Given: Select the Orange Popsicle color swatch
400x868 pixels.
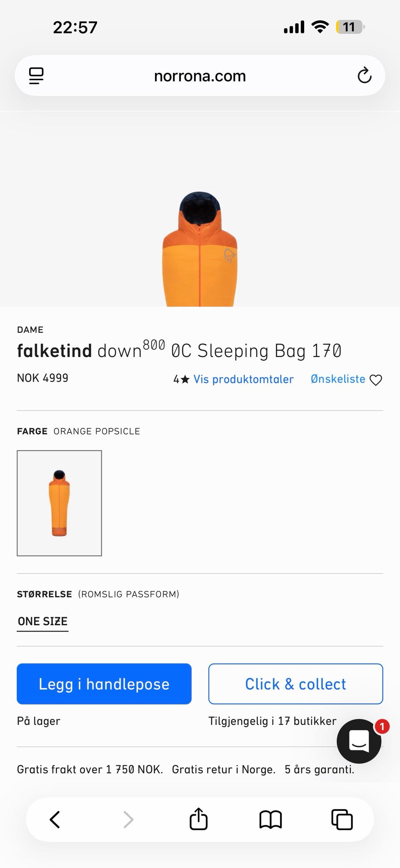Looking at the screenshot, I should coord(59,503).
